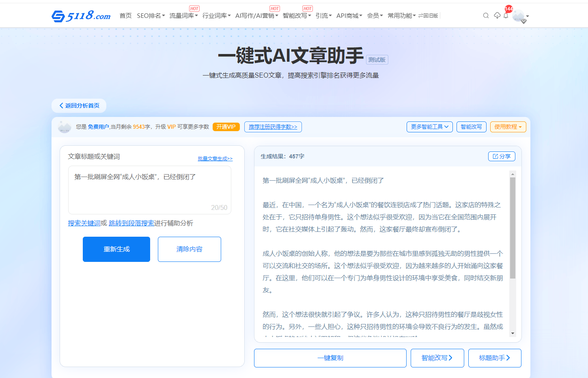The image size is (588, 378).
Task: Click the 分享 share icon button
Action: 502,156
